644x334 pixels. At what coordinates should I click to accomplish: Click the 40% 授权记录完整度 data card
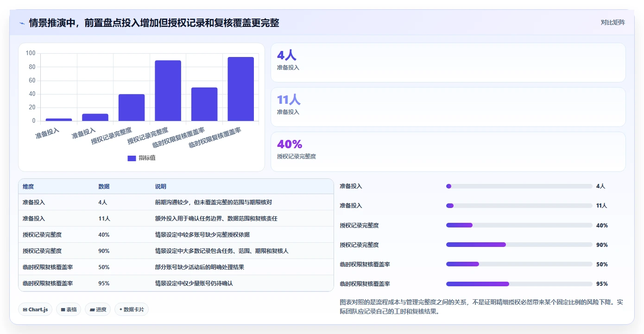(x=448, y=151)
